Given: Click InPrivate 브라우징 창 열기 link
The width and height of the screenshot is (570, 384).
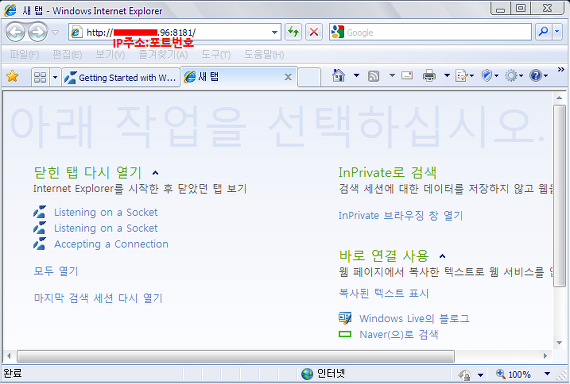Looking at the screenshot, I should 401,216.
